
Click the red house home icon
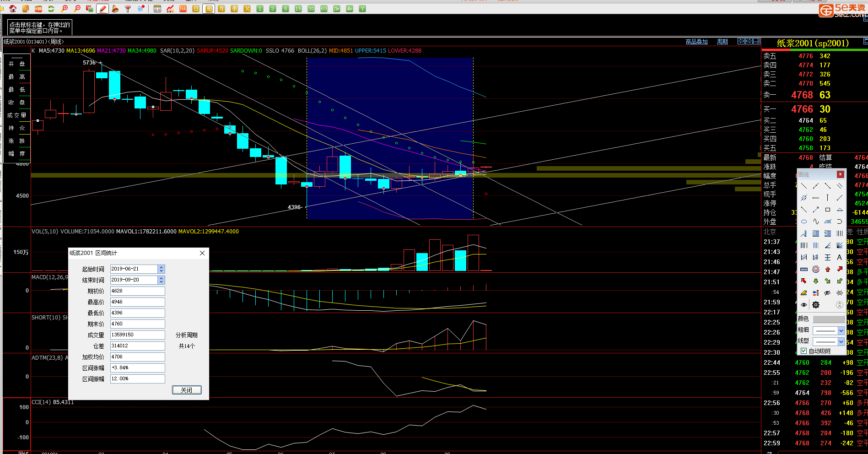pos(13,9)
